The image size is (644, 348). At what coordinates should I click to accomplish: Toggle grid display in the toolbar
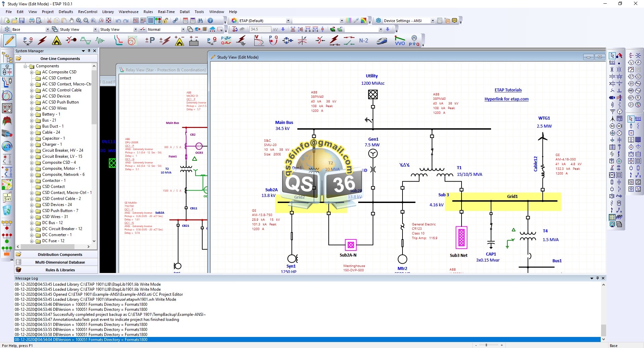click(151, 20)
